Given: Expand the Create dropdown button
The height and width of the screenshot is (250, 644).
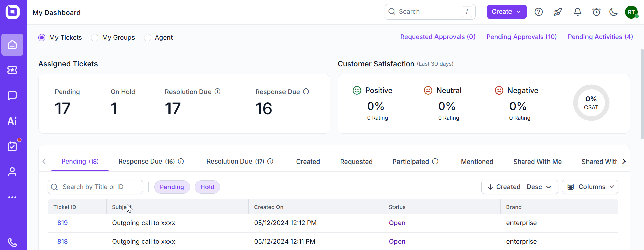Looking at the screenshot, I should [x=506, y=12].
